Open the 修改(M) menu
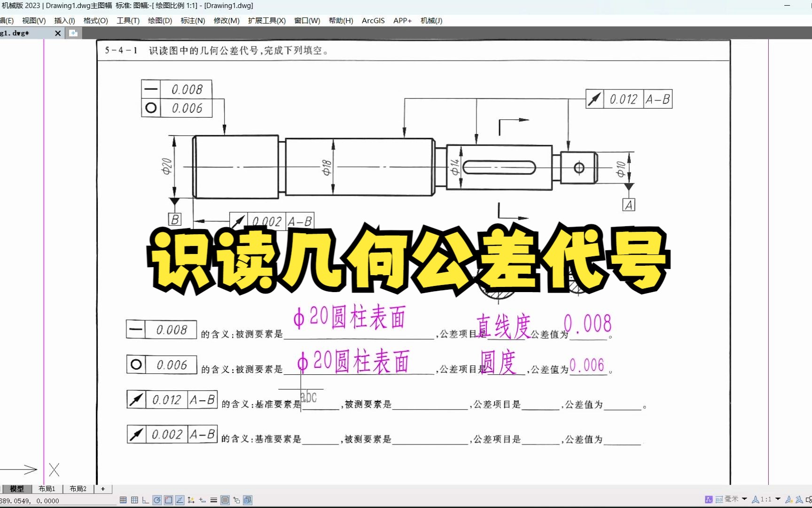This screenshot has width=812, height=508. pos(226,21)
